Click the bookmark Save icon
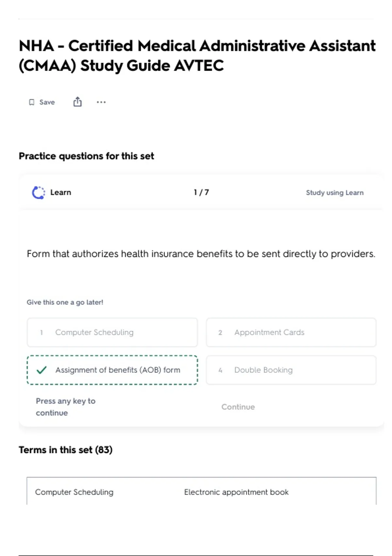This screenshot has width=392, height=556. [x=32, y=102]
